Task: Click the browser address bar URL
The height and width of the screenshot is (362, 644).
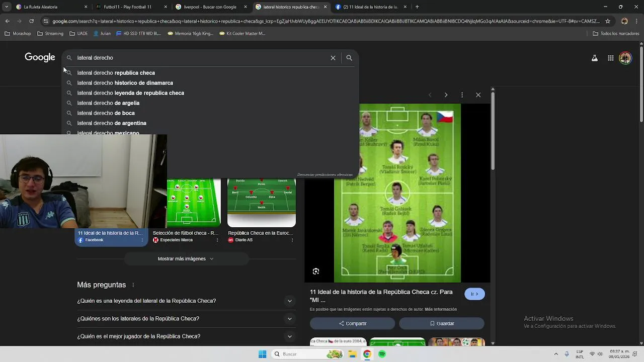Action: click(326, 21)
